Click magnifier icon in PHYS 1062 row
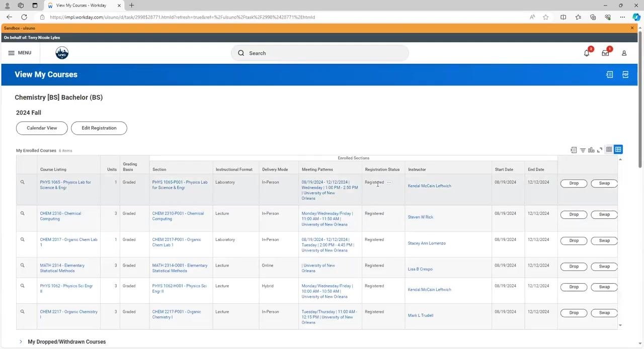 pyautogui.click(x=22, y=286)
